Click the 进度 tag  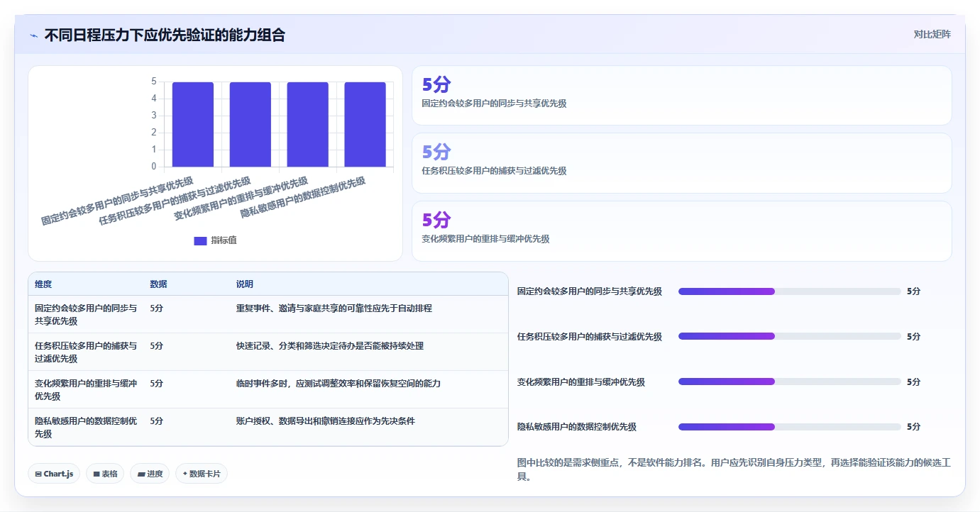click(x=150, y=474)
